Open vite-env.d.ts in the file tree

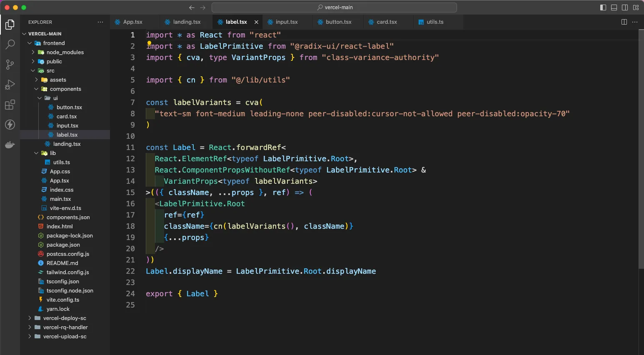(65, 208)
